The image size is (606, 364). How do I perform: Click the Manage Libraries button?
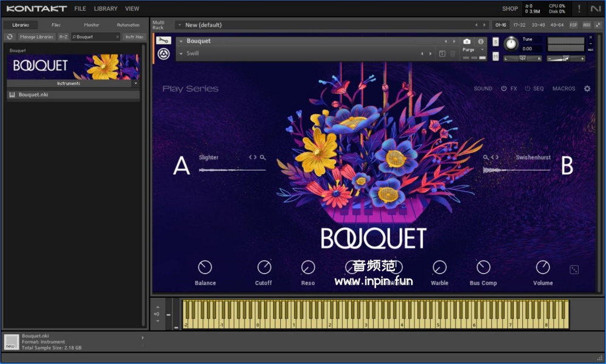(36, 37)
